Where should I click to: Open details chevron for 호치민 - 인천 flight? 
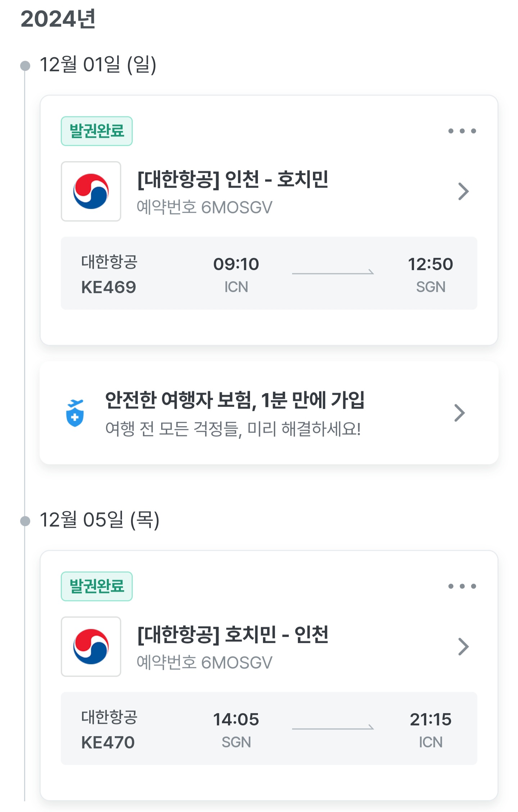463,647
